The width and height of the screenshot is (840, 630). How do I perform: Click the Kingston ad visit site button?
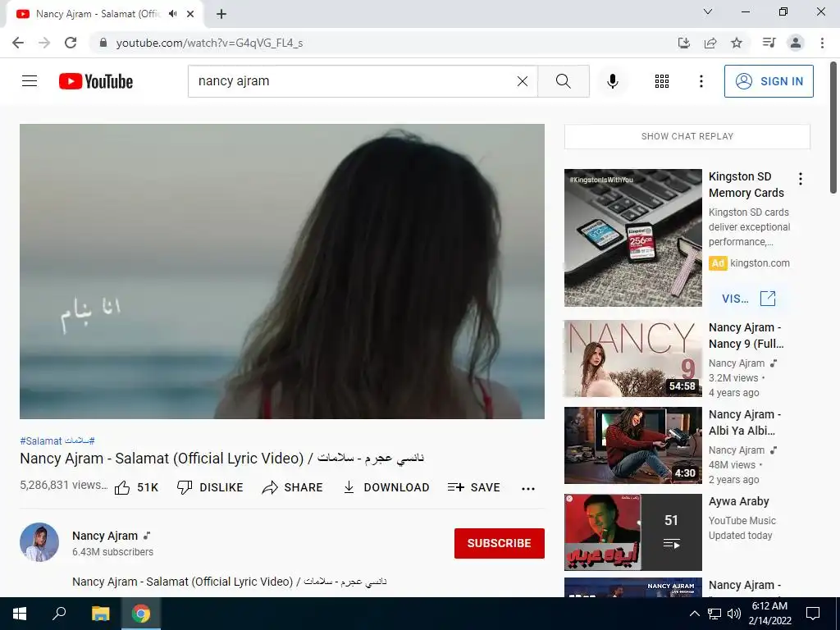click(748, 299)
